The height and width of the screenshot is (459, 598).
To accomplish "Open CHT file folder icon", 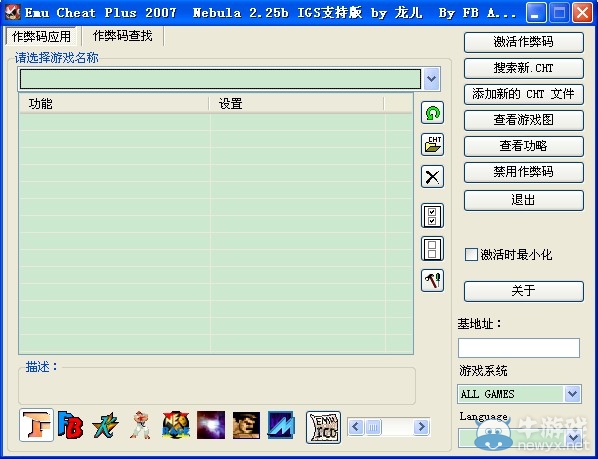I will coord(432,144).
